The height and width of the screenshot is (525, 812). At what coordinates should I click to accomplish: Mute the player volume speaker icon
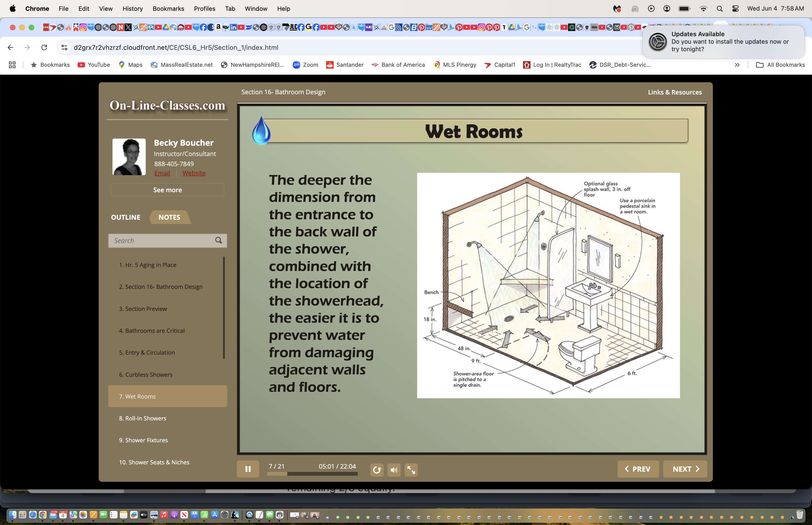tap(394, 470)
